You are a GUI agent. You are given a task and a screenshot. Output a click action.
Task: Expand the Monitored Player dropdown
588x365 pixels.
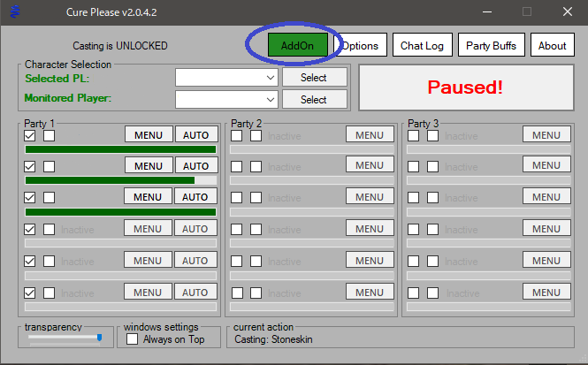[x=226, y=99]
